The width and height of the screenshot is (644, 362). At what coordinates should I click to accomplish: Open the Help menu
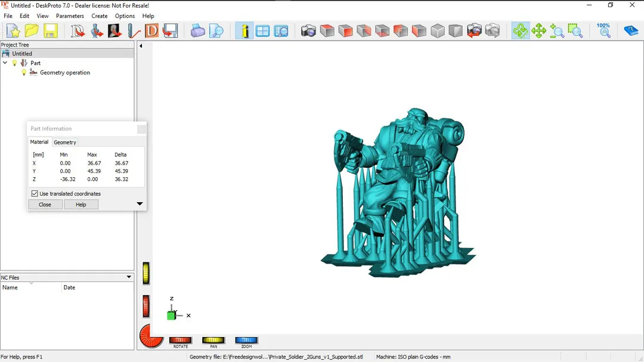[148, 16]
